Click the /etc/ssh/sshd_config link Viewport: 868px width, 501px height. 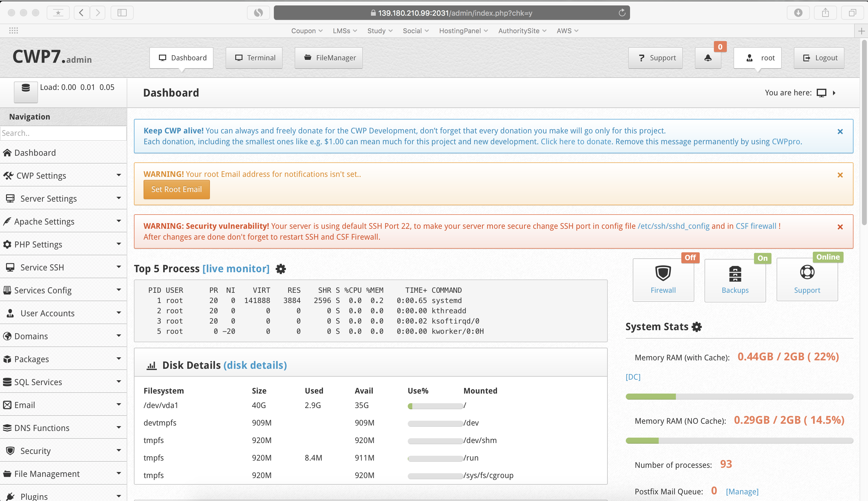(x=673, y=226)
